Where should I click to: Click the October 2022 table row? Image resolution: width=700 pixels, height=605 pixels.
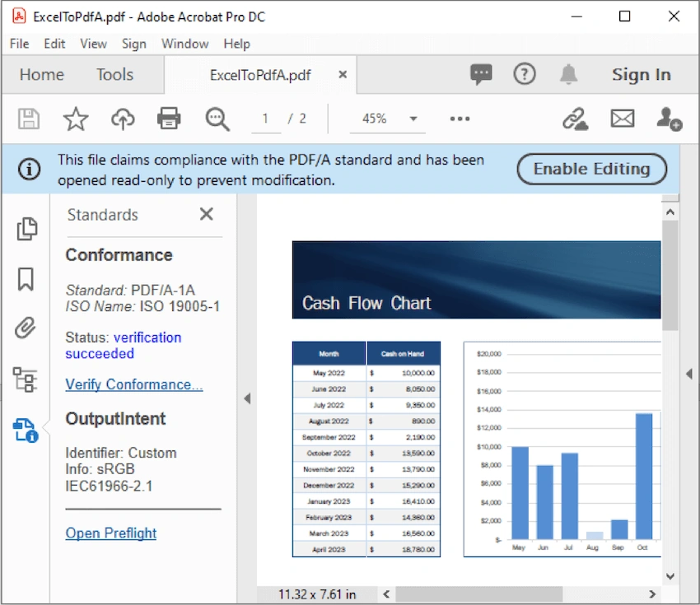click(366, 454)
